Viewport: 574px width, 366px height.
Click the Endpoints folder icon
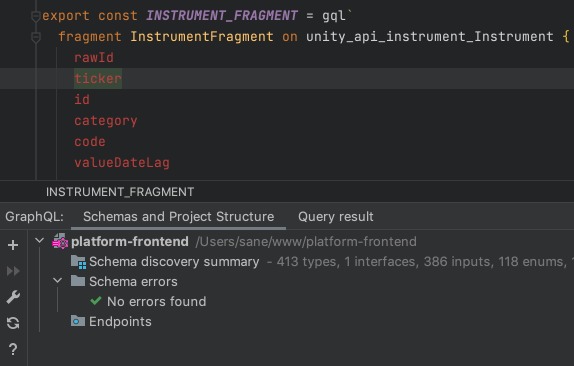tap(78, 321)
